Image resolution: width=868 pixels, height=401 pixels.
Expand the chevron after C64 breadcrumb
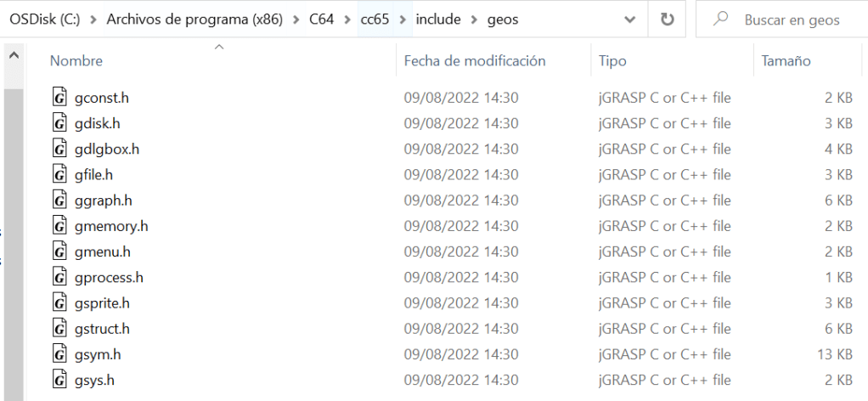(346, 20)
